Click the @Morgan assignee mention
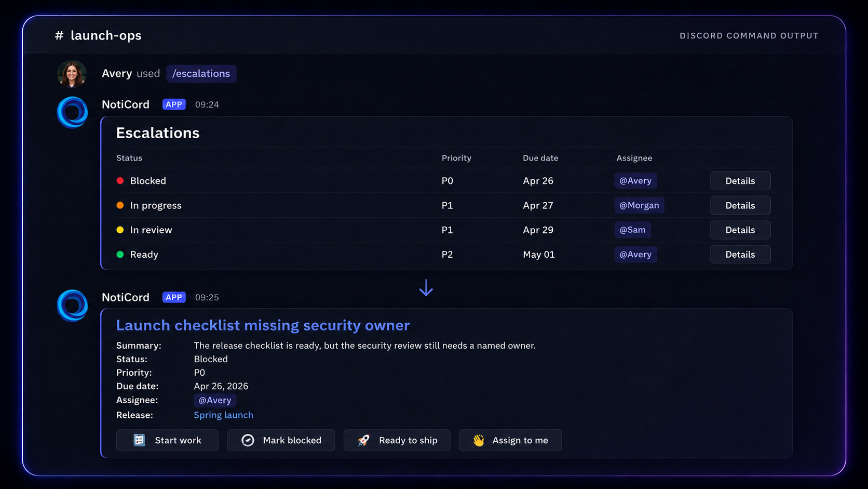The height and width of the screenshot is (489, 868). (x=639, y=205)
